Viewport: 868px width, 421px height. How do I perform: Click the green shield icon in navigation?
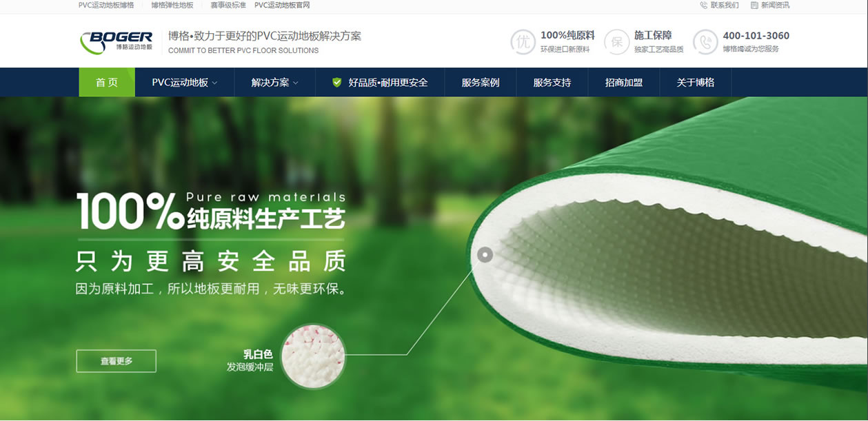click(337, 82)
